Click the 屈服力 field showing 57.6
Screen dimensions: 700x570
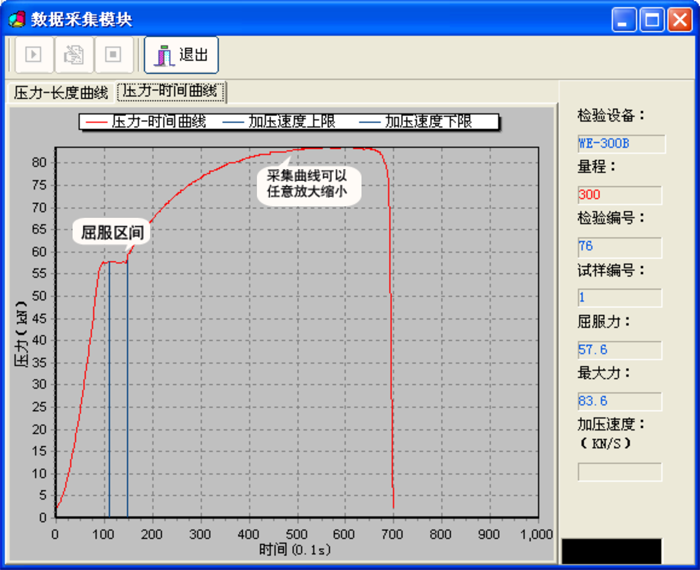tap(620, 349)
